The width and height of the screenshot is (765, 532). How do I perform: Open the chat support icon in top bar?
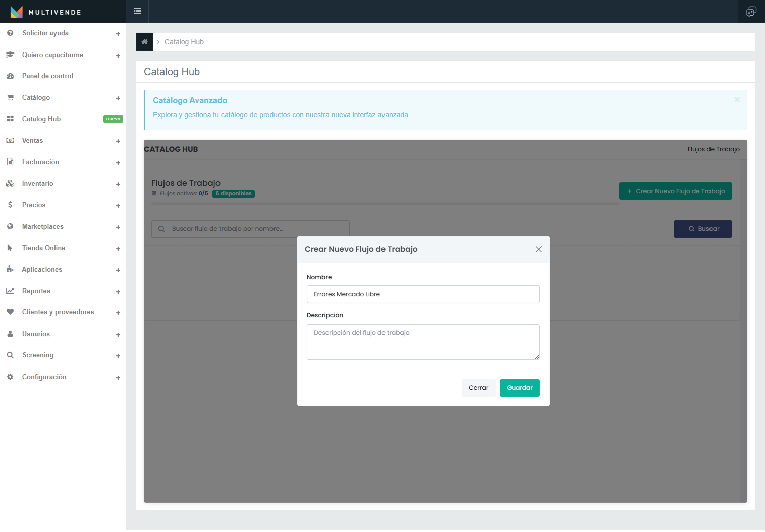click(x=751, y=12)
